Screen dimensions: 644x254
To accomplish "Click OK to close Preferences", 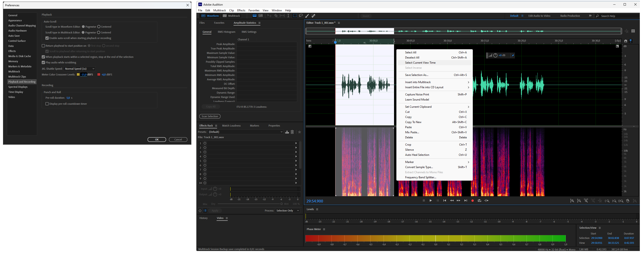I will click(x=157, y=139).
